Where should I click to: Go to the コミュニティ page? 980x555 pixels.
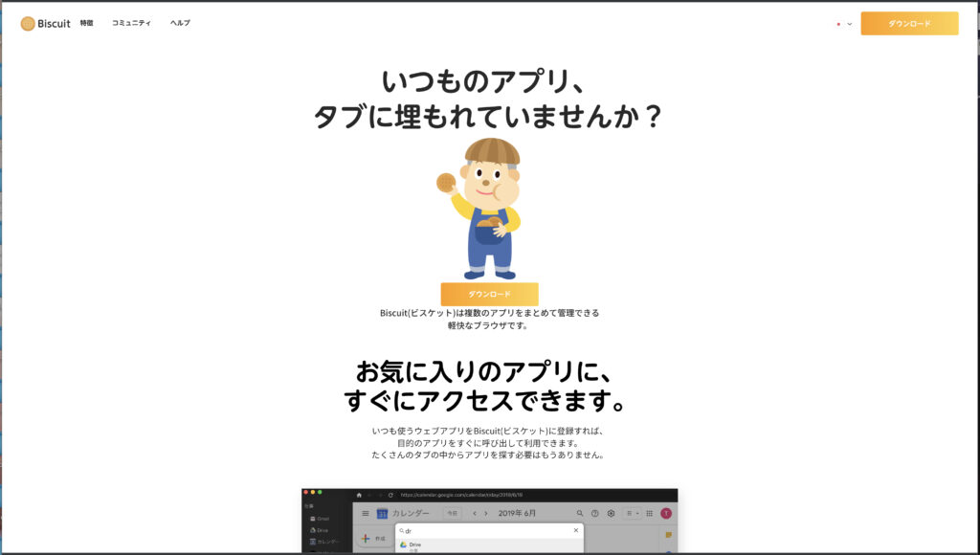tap(131, 23)
